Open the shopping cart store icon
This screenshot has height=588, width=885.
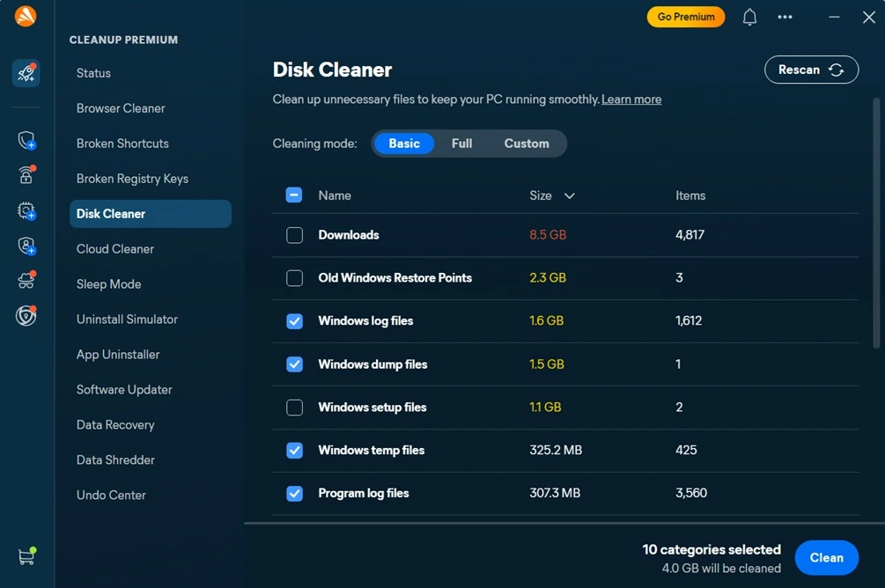[26, 555]
